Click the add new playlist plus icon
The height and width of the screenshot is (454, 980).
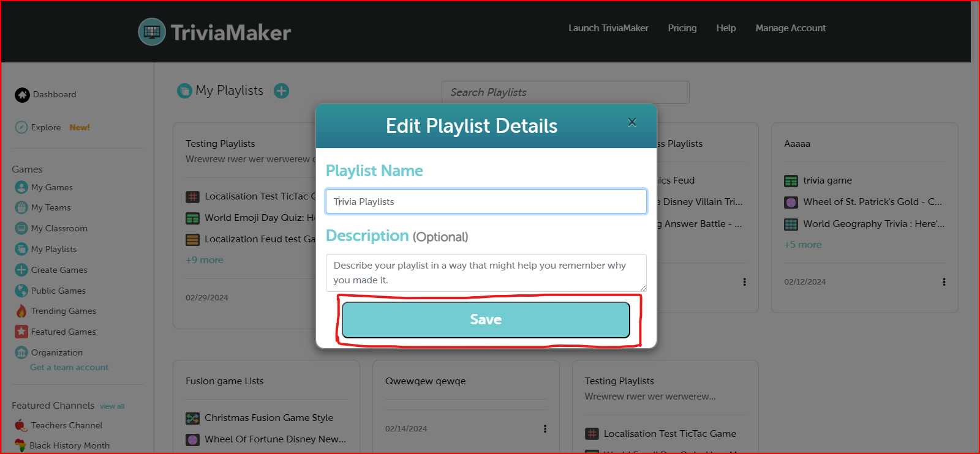coord(281,91)
